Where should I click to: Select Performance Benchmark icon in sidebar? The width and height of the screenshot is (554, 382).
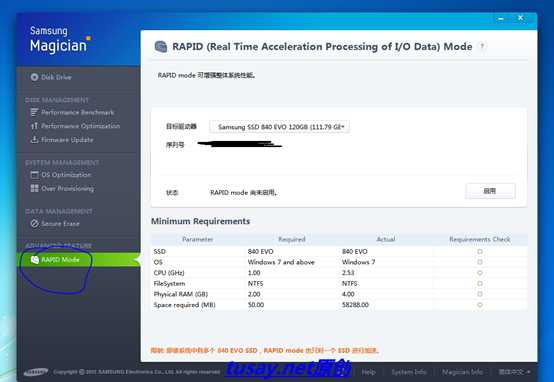coord(34,112)
